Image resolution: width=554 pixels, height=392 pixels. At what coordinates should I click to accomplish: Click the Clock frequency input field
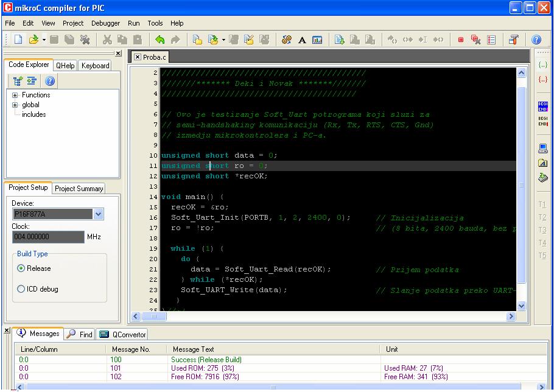[49, 237]
